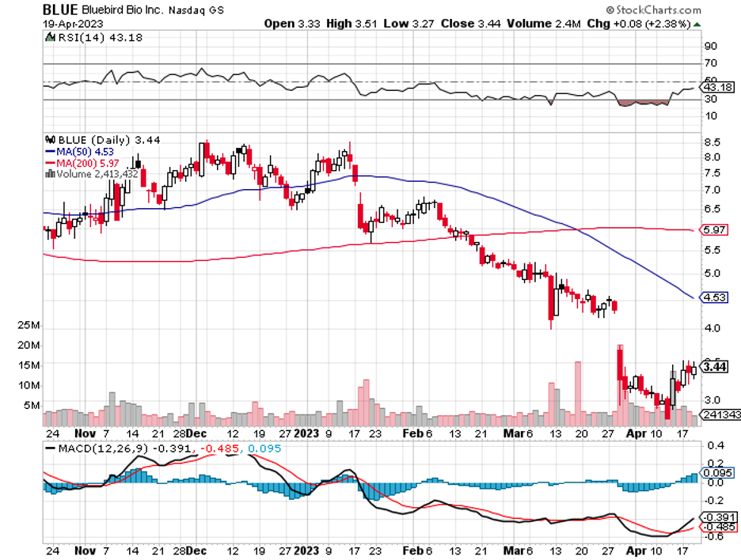
Task: Click the 70 overbought level on RSI axis
Action: click(x=710, y=62)
